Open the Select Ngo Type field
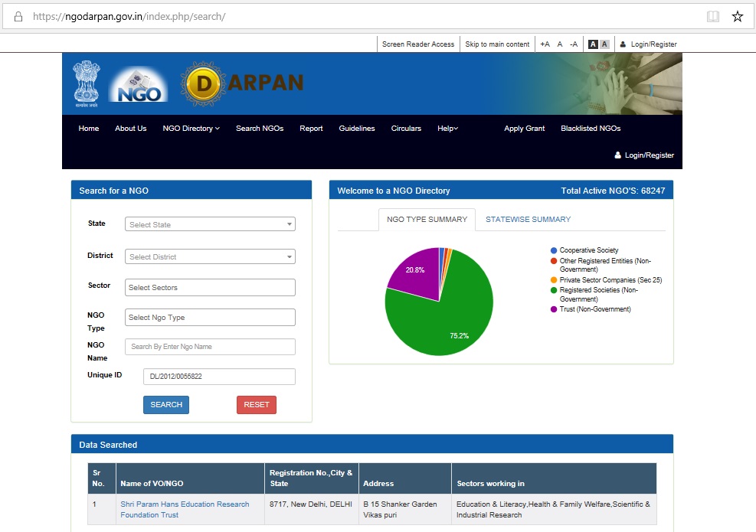Image resolution: width=756 pixels, height=532 pixels. point(210,318)
